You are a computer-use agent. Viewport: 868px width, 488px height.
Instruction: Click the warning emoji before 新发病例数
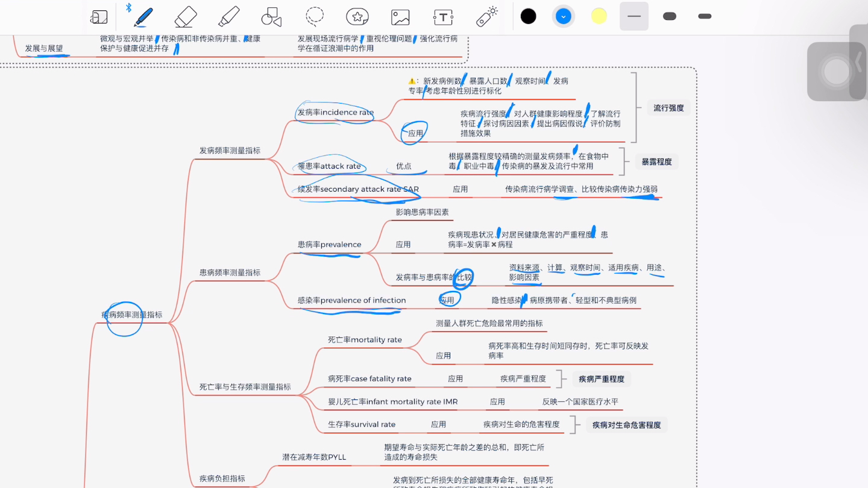pos(412,81)
